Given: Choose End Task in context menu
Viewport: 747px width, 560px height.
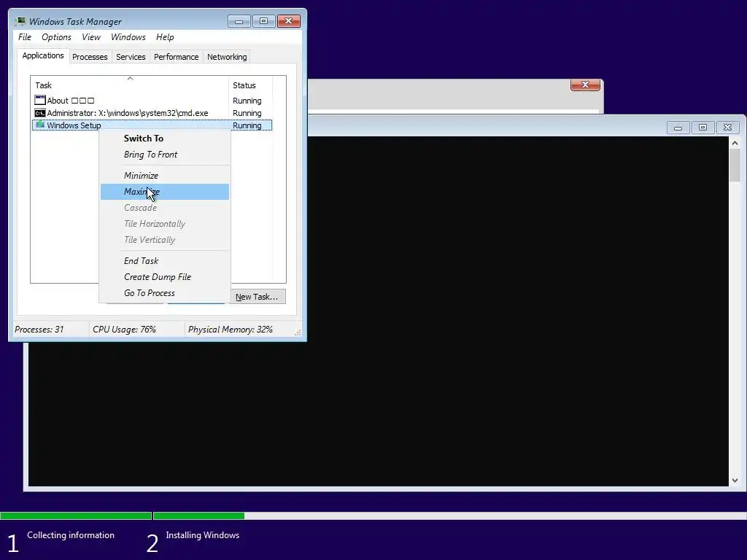Looking at the screenshot, I should coord(164,261).
